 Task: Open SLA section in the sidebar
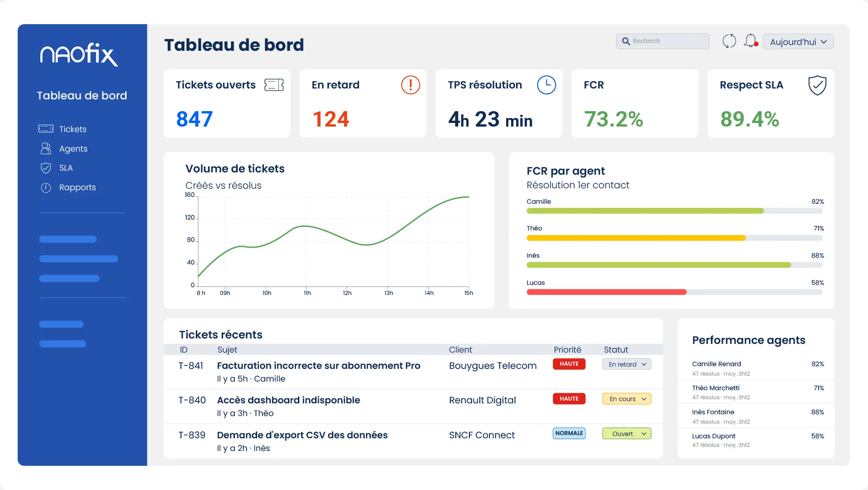(x=66, y=168)
